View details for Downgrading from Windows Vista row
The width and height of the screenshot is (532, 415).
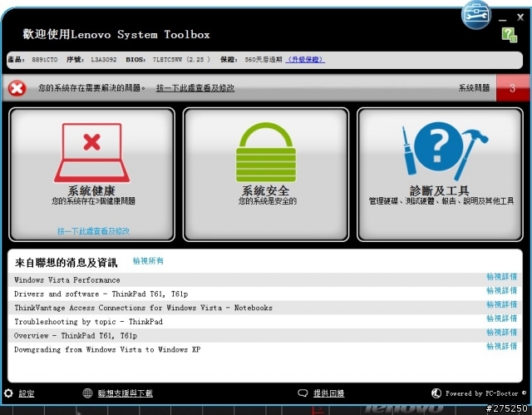click(x=501, y=347)
